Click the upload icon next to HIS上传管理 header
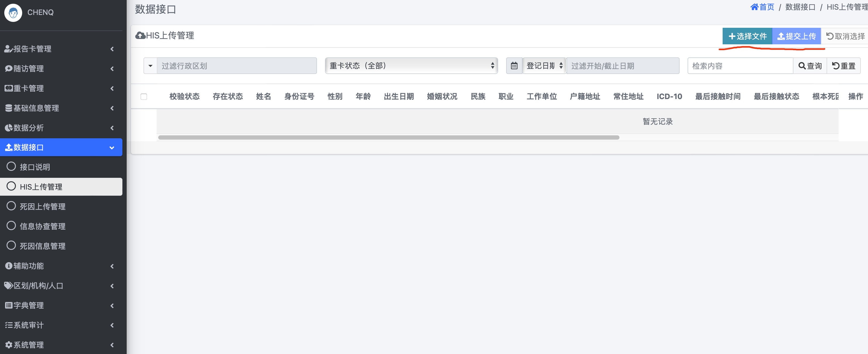This screenshot has width=868, height=354. (x=140, y=35)
